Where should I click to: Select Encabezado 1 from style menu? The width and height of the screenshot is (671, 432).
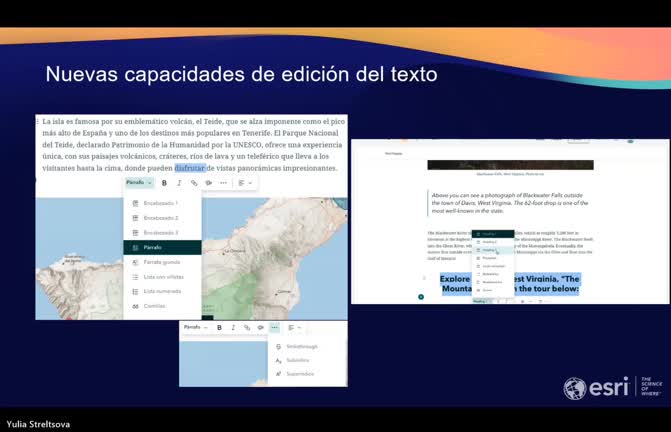pos(160,203)
